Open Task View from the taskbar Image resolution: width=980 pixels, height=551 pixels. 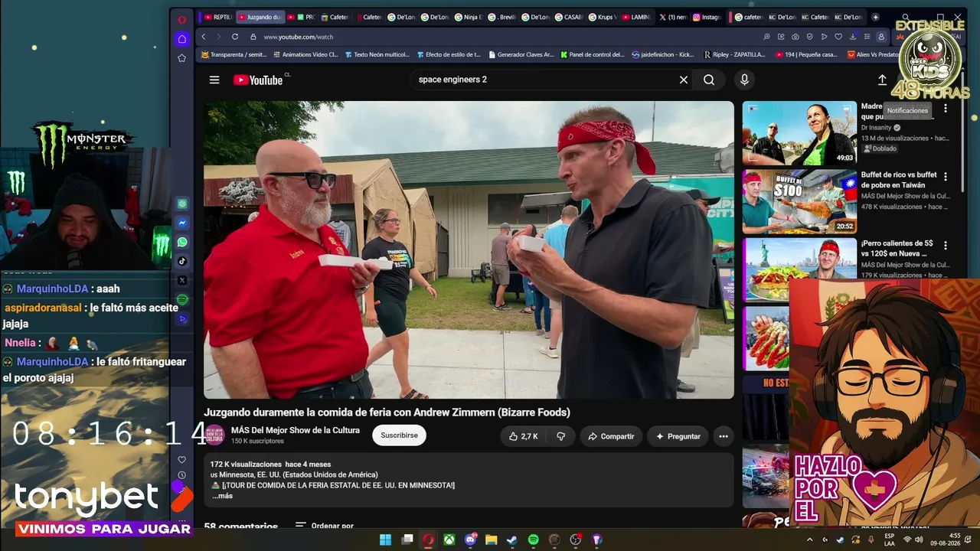click(407, 540)
